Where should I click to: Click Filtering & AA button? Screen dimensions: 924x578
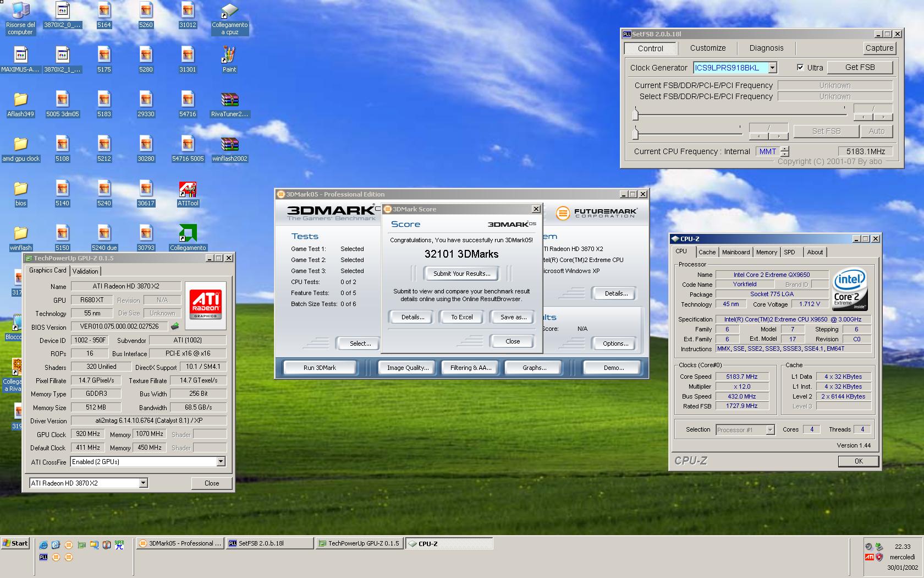pos(470,368)
